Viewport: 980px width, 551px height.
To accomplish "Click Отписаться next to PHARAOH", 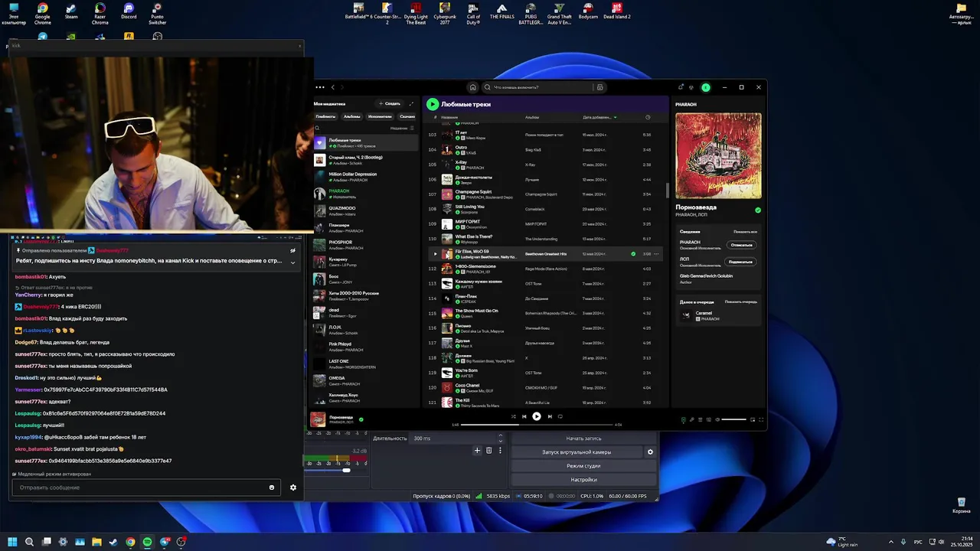I will (741, 245).
